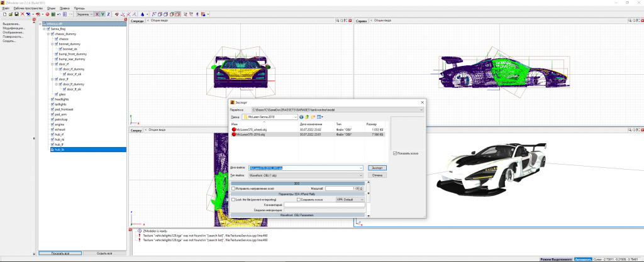The height and width of the screenshot is (262, 644).
Task: Toggle the 'Показать эскиз' preview checkbox
Action: (394, 153)
